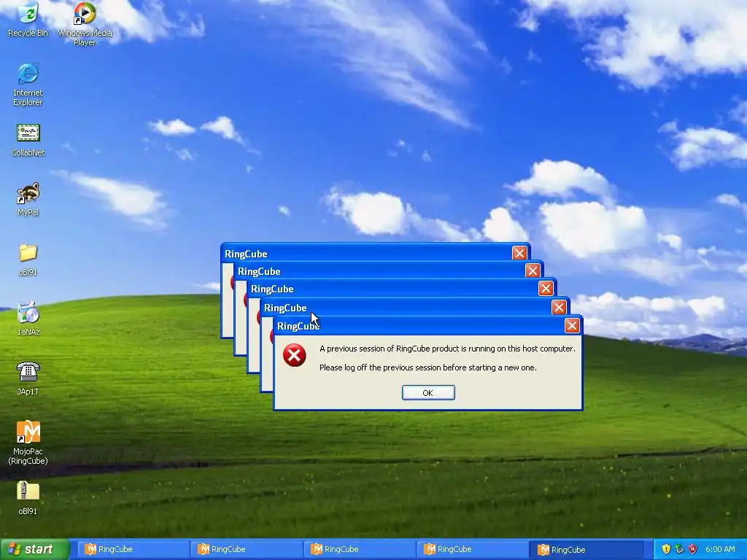Close the rearmost RingCube dialog window
Image resolution: width=747 pixels, height=560 pixels.
pyautogui.click(x=519, y=253)
